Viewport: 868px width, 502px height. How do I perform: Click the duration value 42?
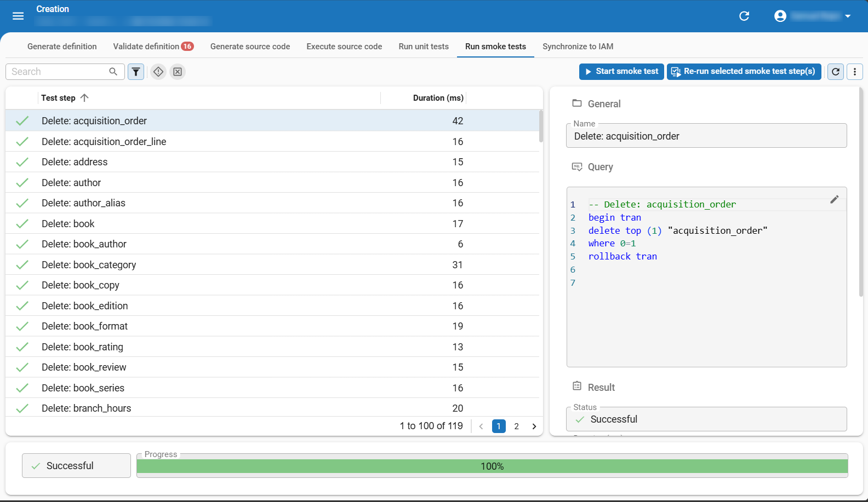(x=458, y=121)
